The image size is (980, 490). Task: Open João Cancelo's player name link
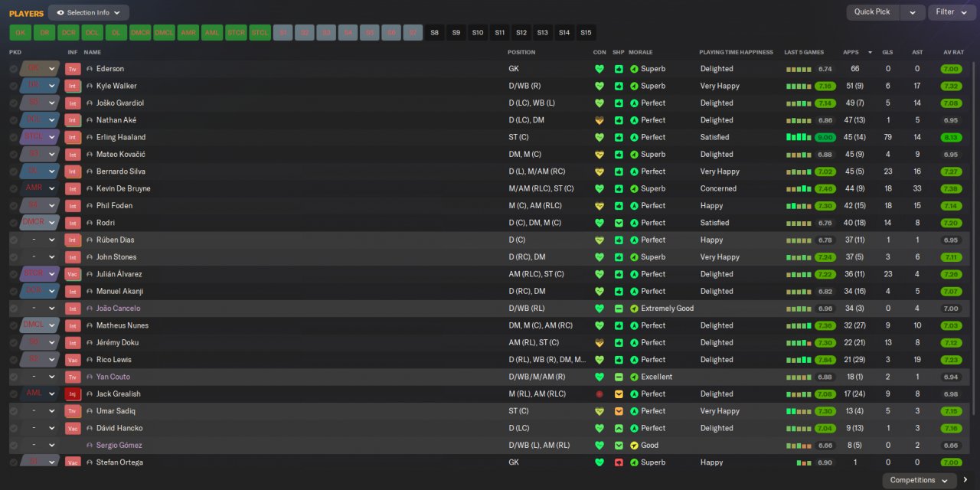click(x=119, y=309)
